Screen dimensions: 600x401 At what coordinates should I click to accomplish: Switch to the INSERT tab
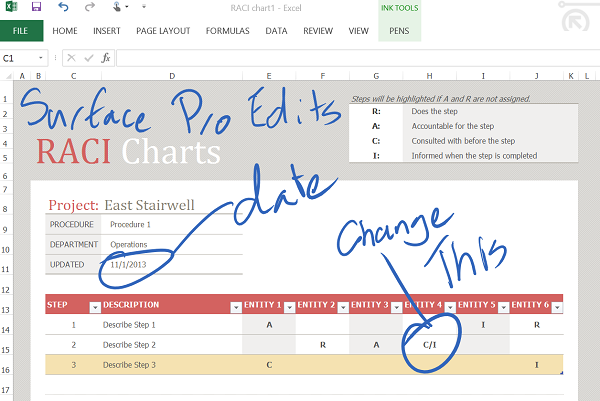(107, 31)
